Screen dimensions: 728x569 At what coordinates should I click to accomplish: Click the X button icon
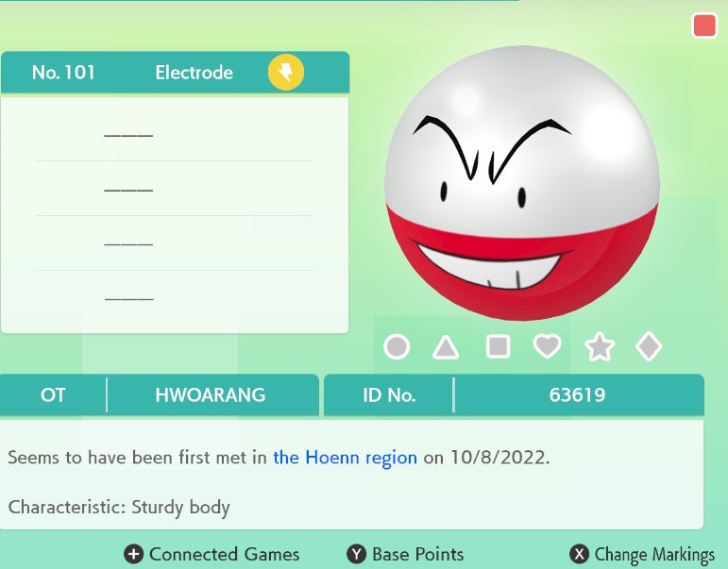(579, 554)
